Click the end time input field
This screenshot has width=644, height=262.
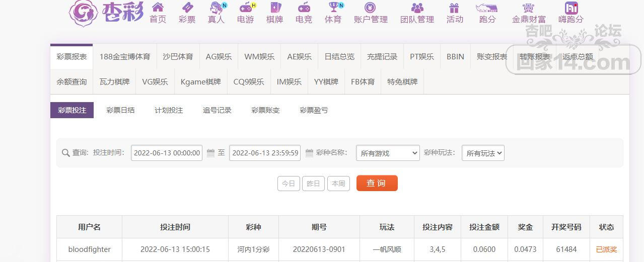pos(265,153)
